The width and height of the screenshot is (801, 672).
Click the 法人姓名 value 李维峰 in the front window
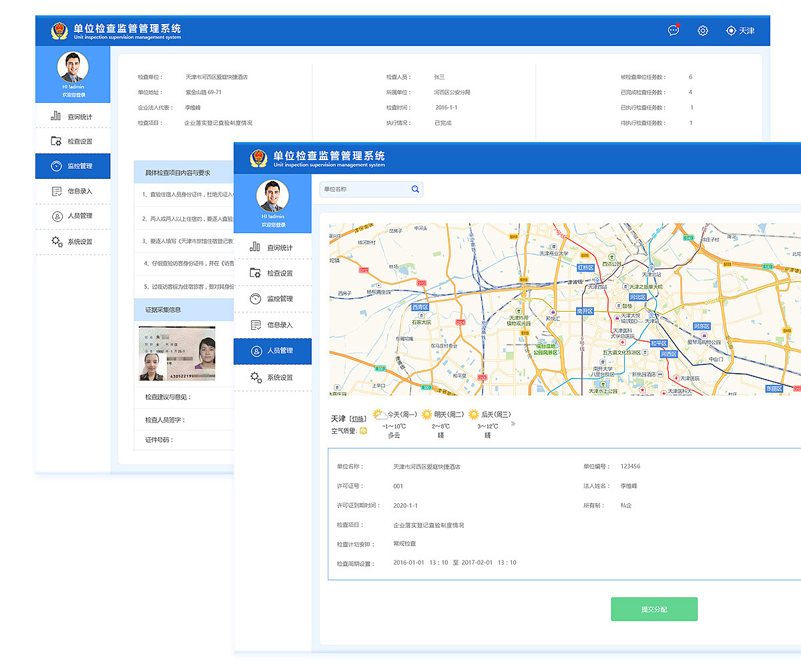click(x=629, y=486)
